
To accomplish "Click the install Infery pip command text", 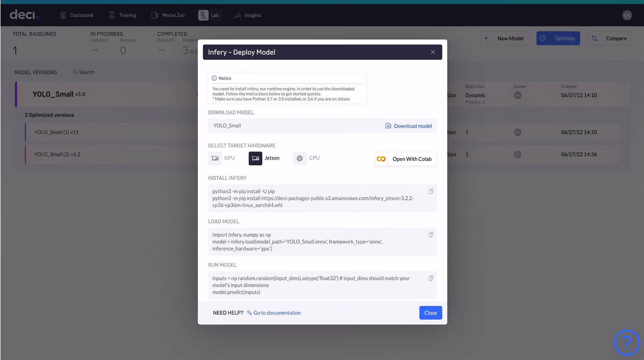I will click(313, 198).
